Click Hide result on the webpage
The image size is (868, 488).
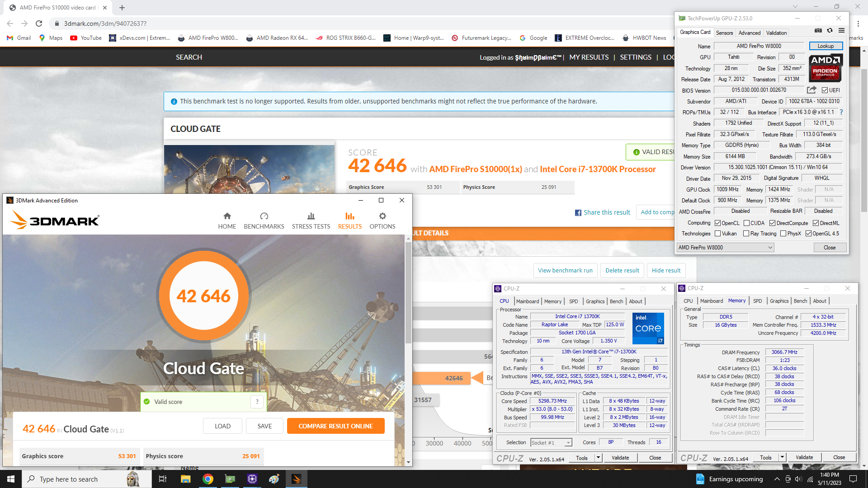(666, 271)
